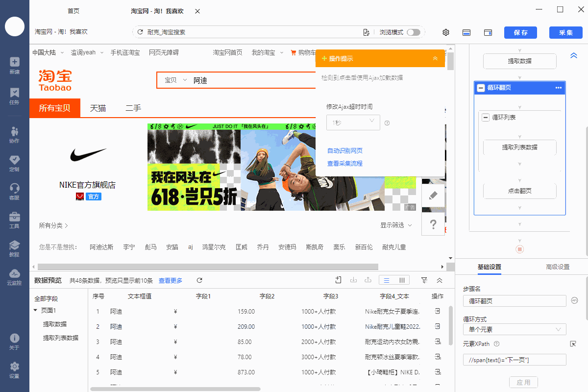Image resolution: width=588 pixels, height=392 pixels.
Task: Click the stop node in the workflow
Action: [520, 249]
